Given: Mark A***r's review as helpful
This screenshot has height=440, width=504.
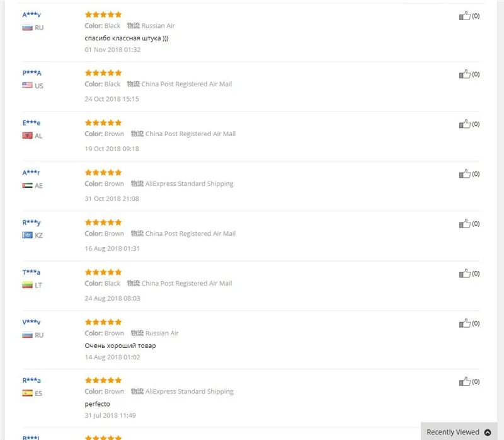Looking at the screenshot, I should pyautogui.click(x=464, y=174).
